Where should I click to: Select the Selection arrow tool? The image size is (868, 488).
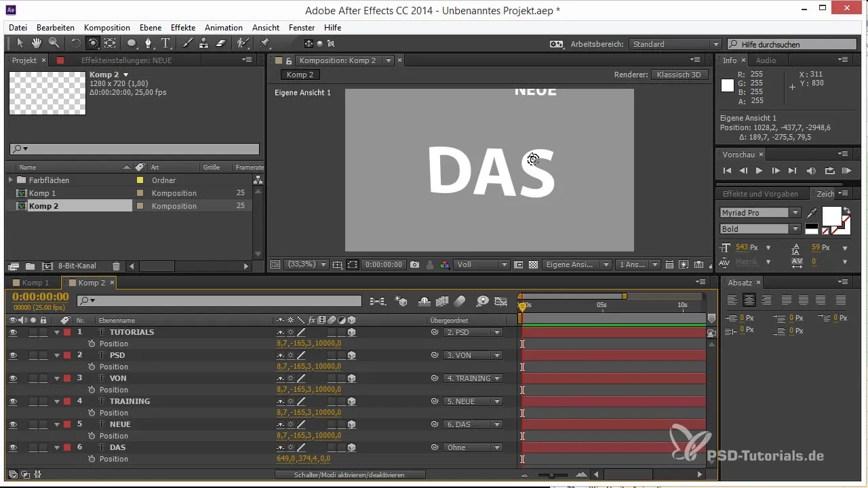(x=20, y=43)
